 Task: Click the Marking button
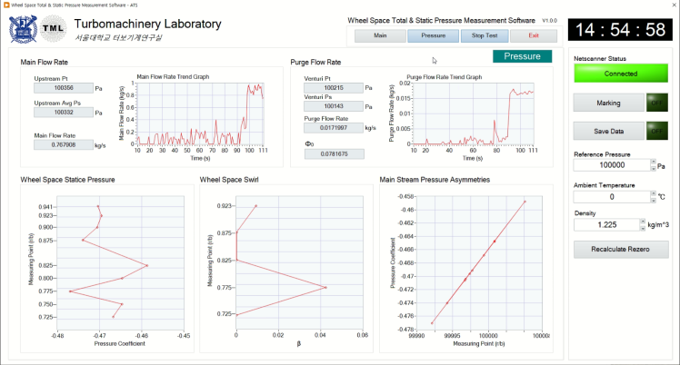click(x=608, y=103)
